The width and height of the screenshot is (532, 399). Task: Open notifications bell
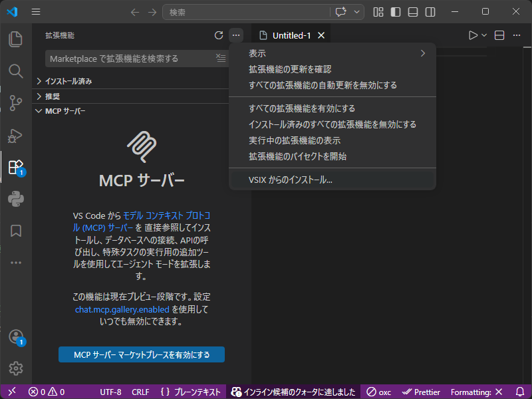point(520,392)
